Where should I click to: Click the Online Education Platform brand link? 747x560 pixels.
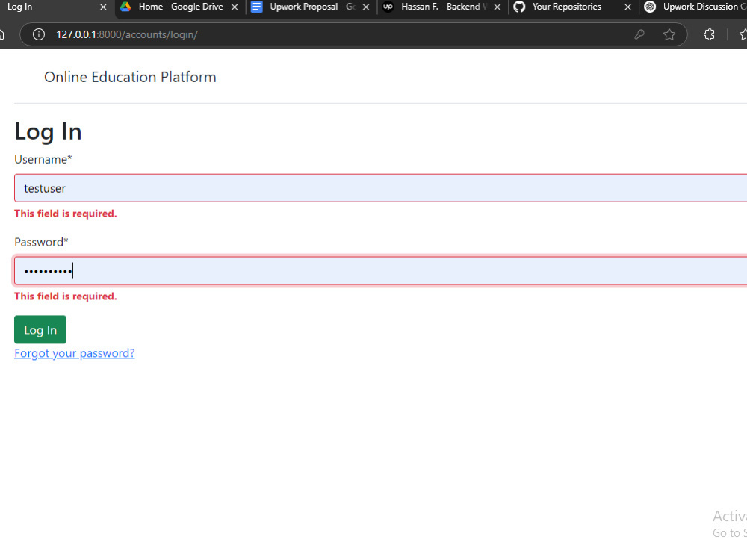point(130,77)
